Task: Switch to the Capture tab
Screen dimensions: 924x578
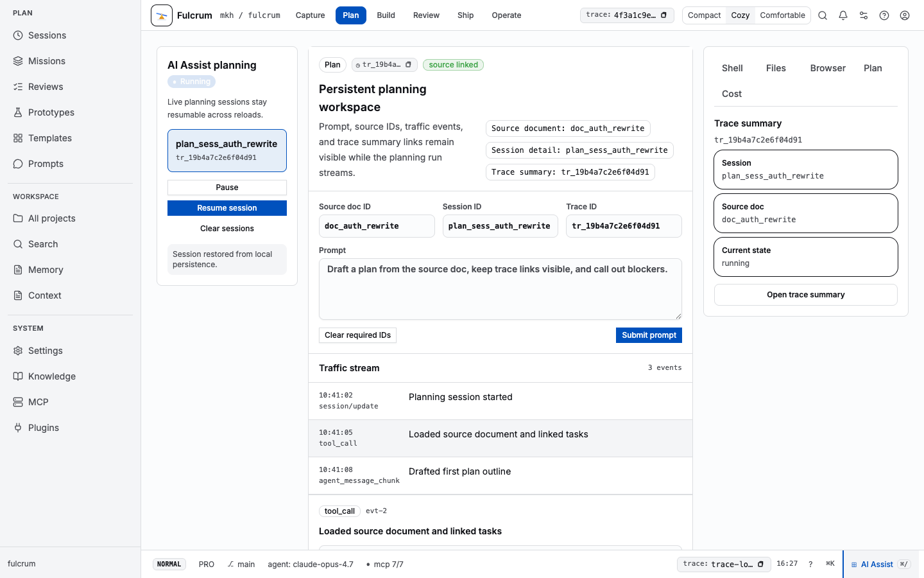Action: coord(310,15)
